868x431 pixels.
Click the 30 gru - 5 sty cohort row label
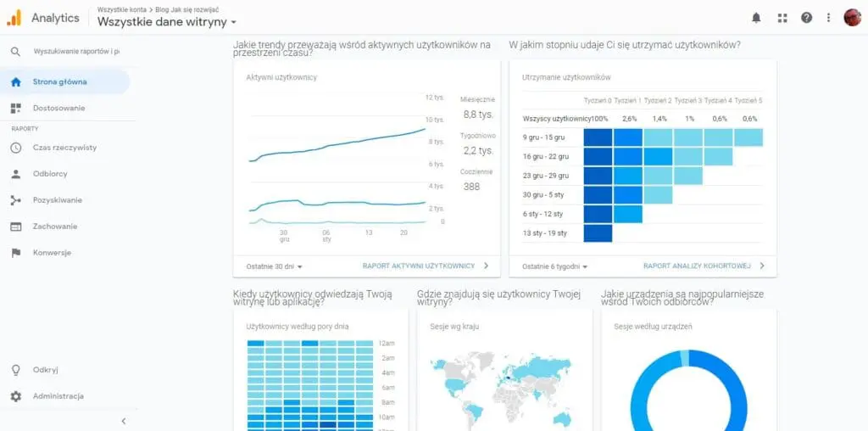tap(542, 195)
